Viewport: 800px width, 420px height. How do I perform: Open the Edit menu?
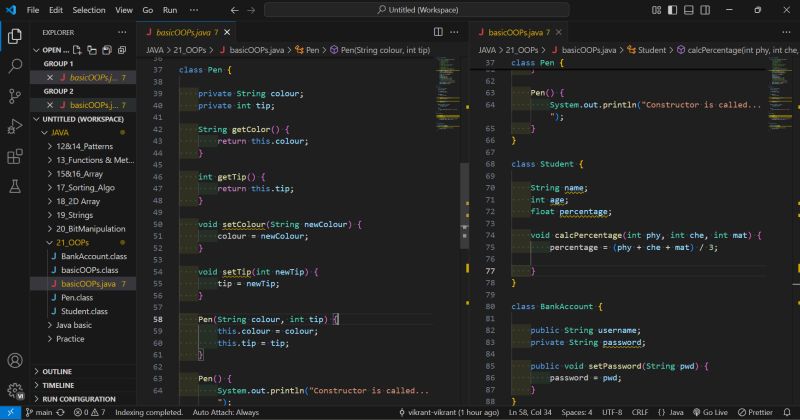tap(56, 10)
